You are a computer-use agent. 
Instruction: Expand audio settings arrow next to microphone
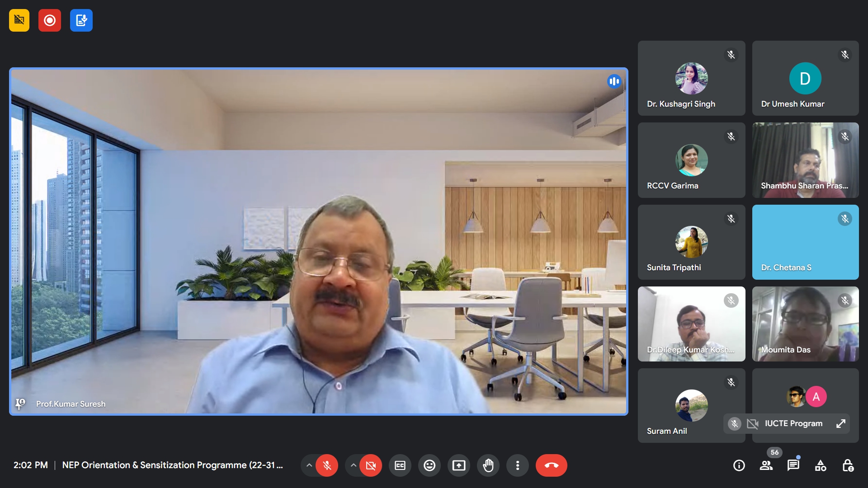pyautogui.click(x=309, y=465)
